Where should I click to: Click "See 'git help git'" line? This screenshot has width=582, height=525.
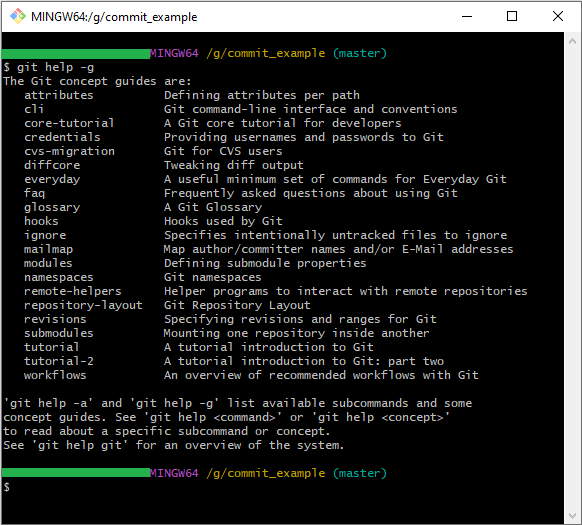(174, 445)
